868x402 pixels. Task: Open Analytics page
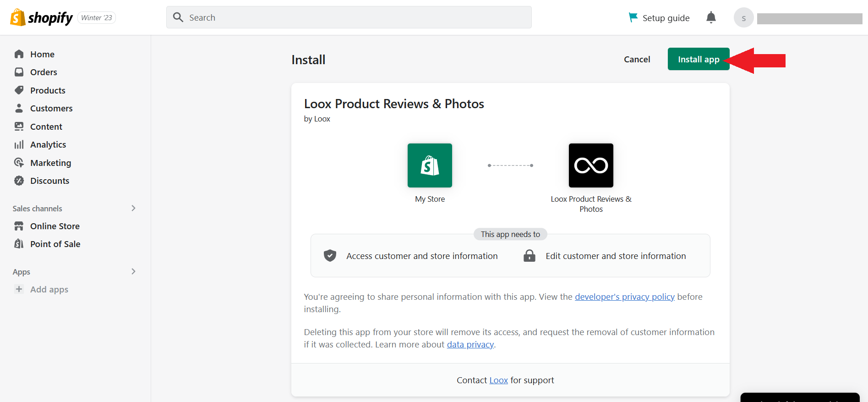(48, 144)
